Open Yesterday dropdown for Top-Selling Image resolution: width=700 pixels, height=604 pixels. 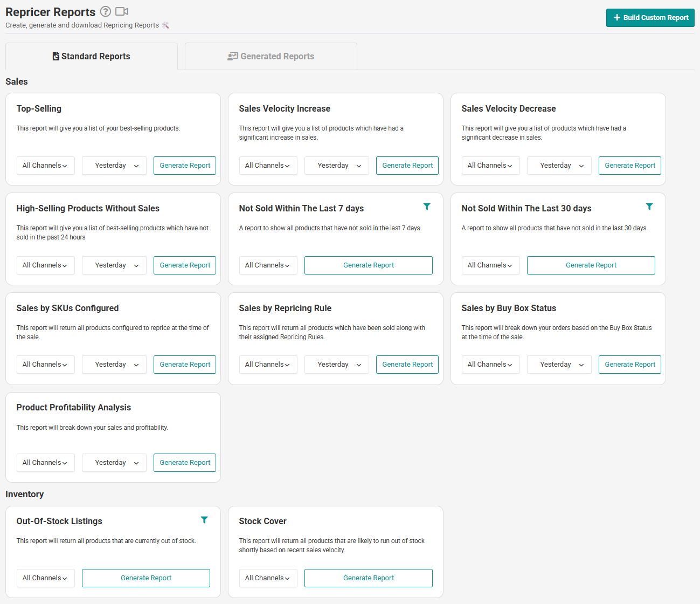click(x=114, y=166)
